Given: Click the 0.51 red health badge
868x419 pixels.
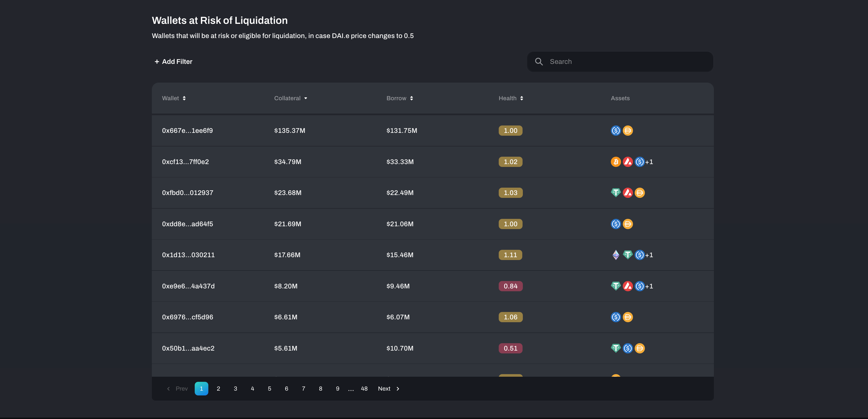Looking at the screenshot, I should coord(510,348).
